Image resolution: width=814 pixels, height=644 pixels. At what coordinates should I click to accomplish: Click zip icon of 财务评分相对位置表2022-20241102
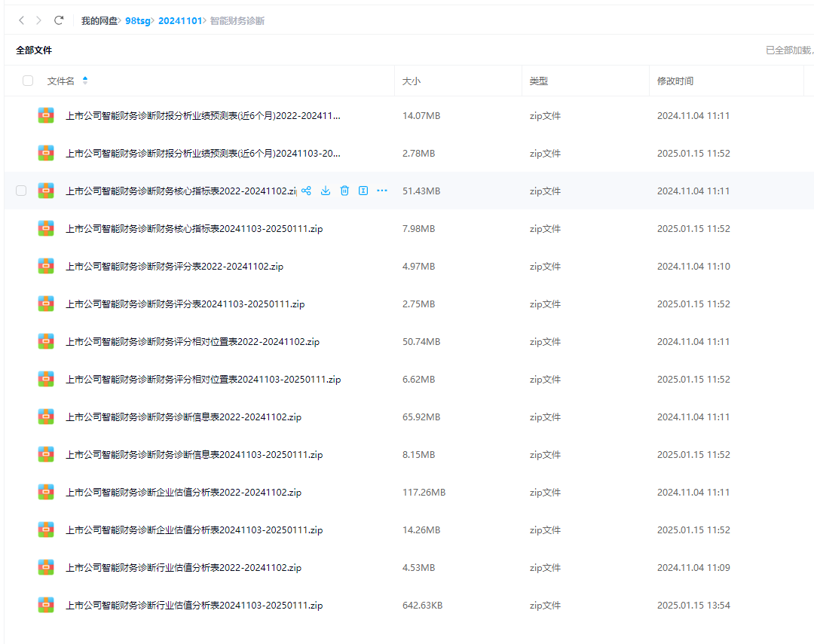click(46, 341)
